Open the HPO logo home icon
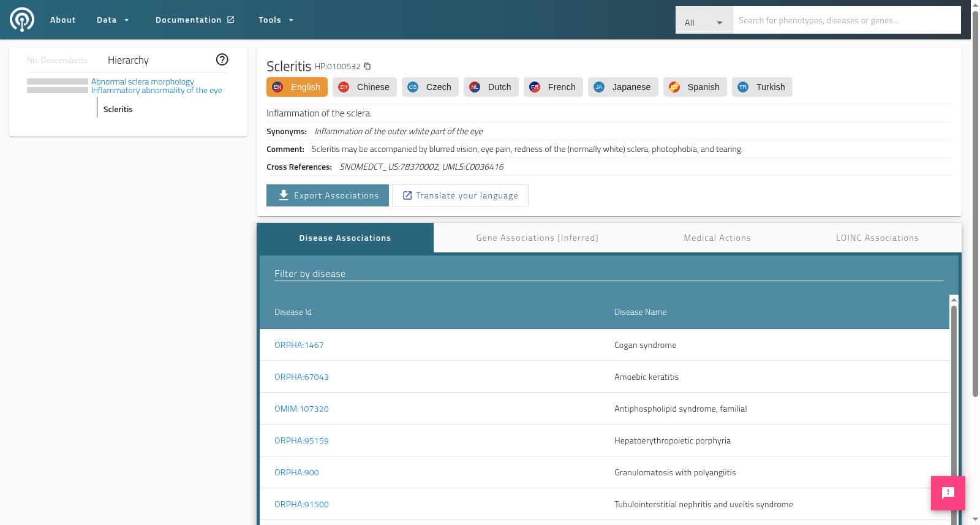980x525 pixels. coord(22,20)
